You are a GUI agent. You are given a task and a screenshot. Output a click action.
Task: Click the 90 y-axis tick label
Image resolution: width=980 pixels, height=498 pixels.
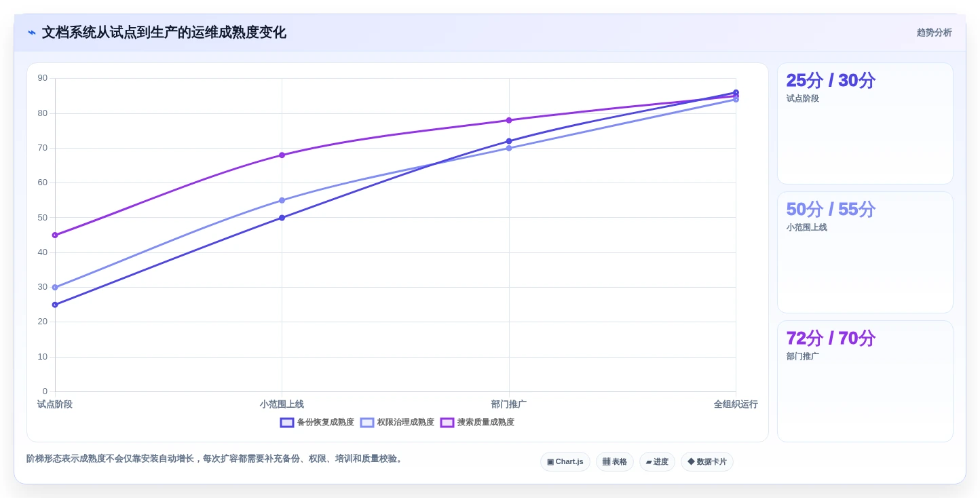coord(43,78)
